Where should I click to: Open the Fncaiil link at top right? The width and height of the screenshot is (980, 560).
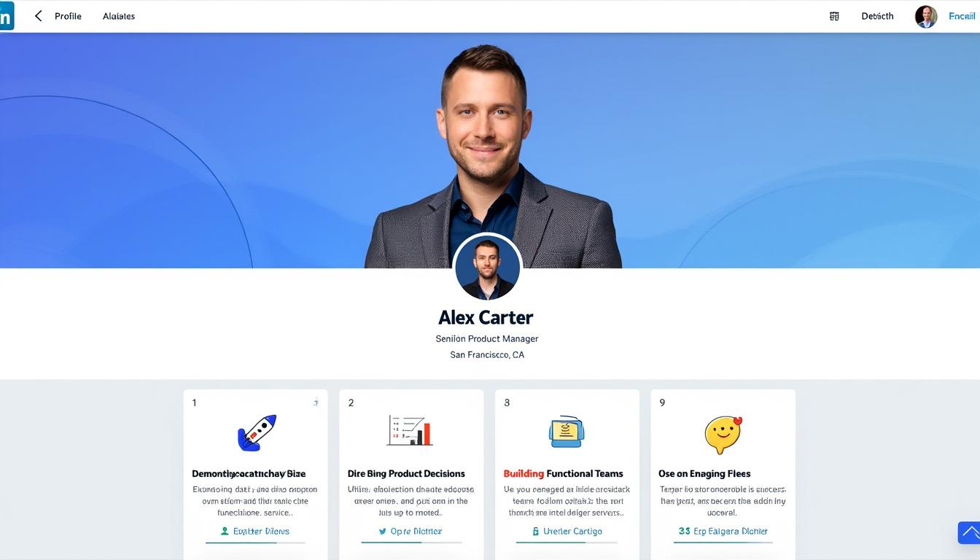click(962, 16)
